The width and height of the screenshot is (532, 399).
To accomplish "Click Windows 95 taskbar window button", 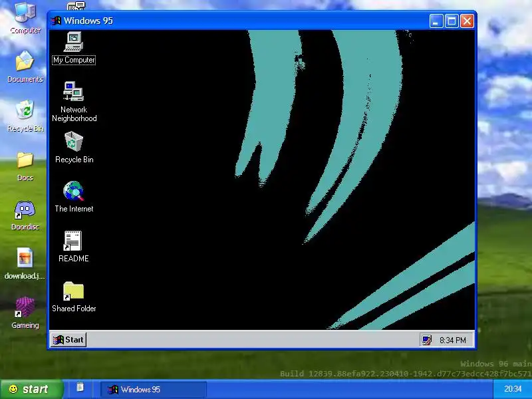I will [x=154, y=390].
